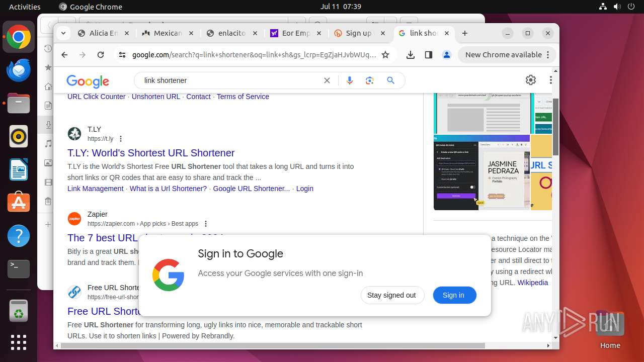Reload the page in Chrome
The width and height of the screenshot is (644, 362).
coord(101,55)
